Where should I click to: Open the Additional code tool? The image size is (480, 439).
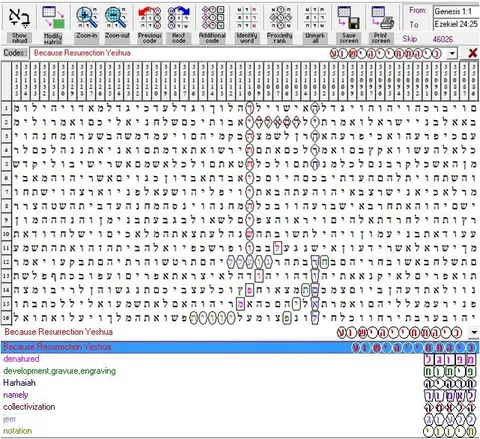tap(212, 17)
